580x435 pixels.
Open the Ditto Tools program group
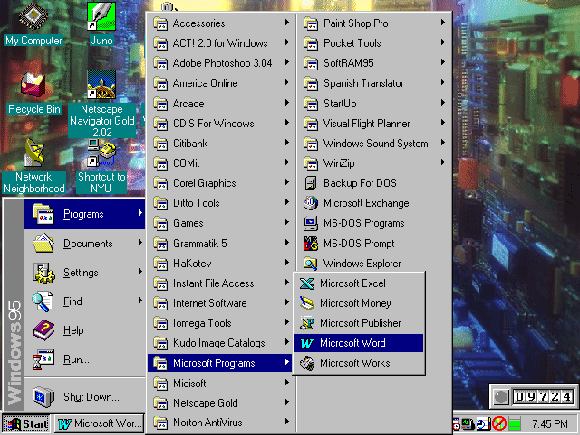[x=220, y=203]
